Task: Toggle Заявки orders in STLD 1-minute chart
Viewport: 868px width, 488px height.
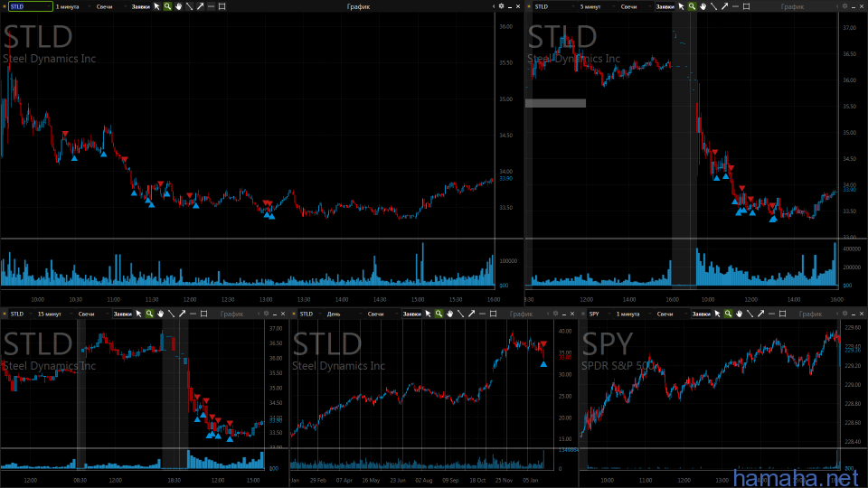Action: pos(141,6)
